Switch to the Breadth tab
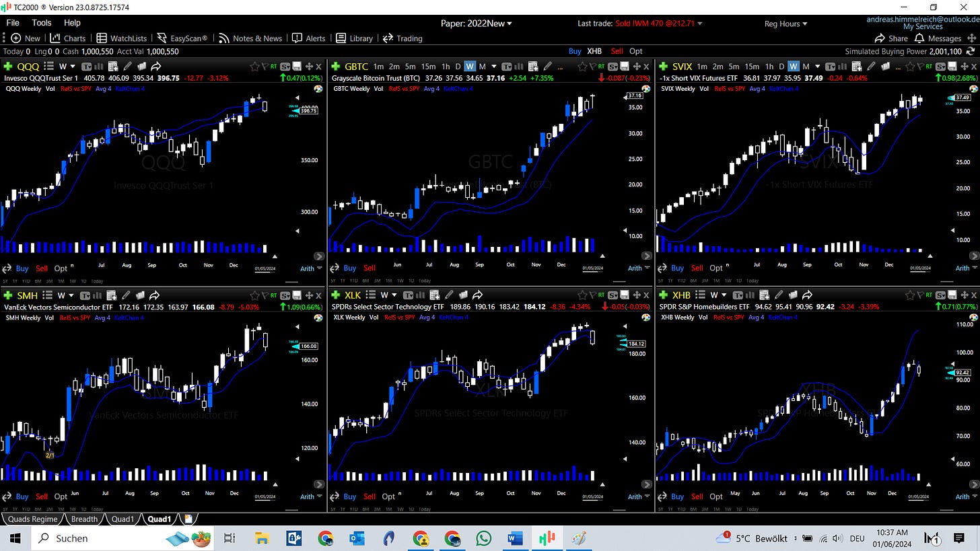This screenshot has width=980, height=551. pyautogui.click(x=84, y=519)
